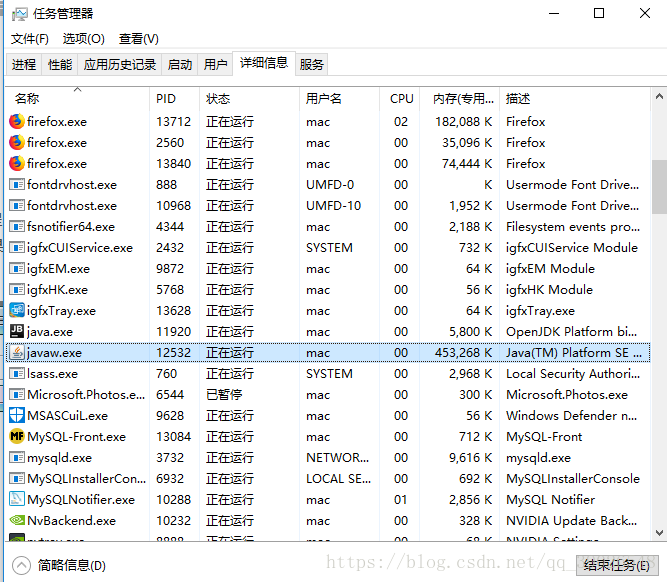Click the Firefox icon for PID 2560
This screenshot has width=667, height=582.
(17, 143)
